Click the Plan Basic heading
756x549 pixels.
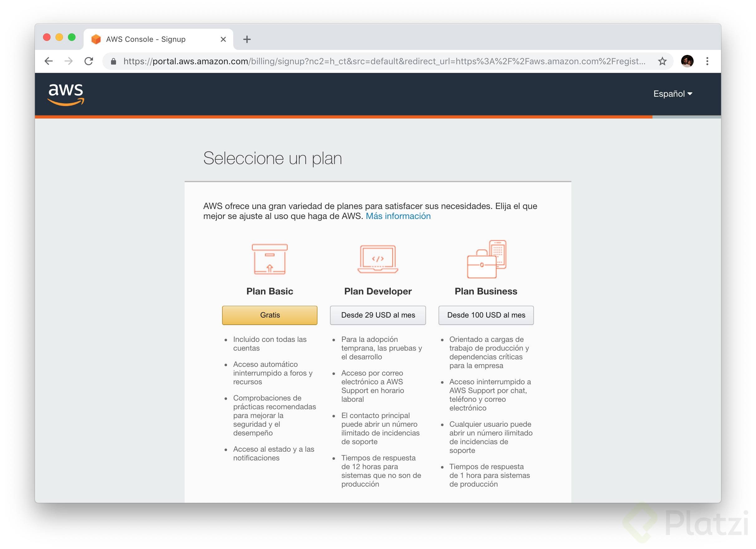[270, 291]
